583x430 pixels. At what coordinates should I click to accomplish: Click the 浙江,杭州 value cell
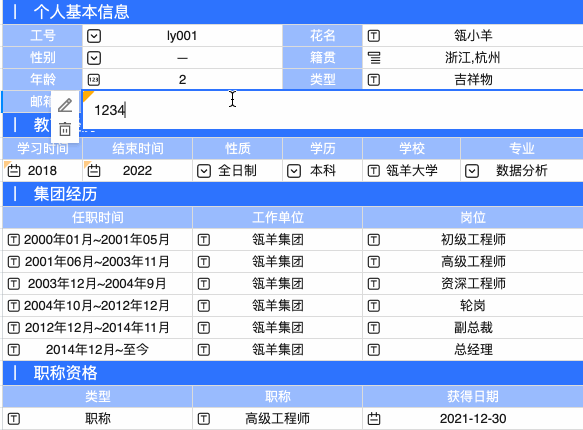[x=473, y=58]
